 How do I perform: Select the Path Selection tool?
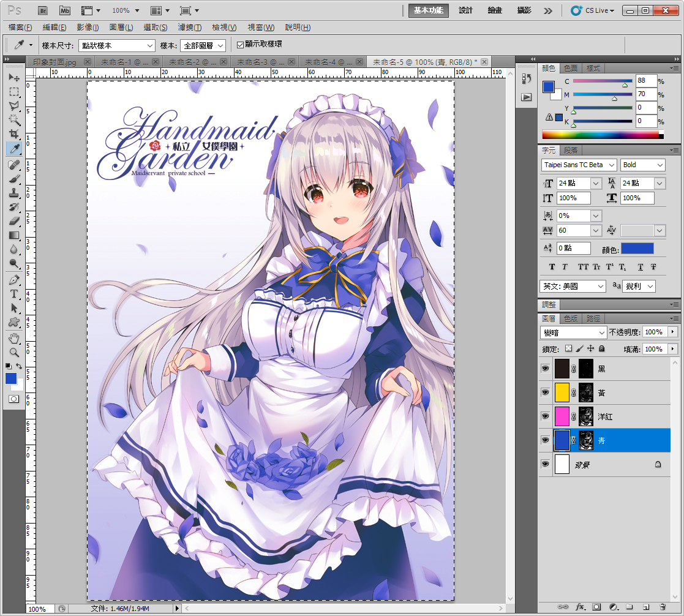coord(14,308)
